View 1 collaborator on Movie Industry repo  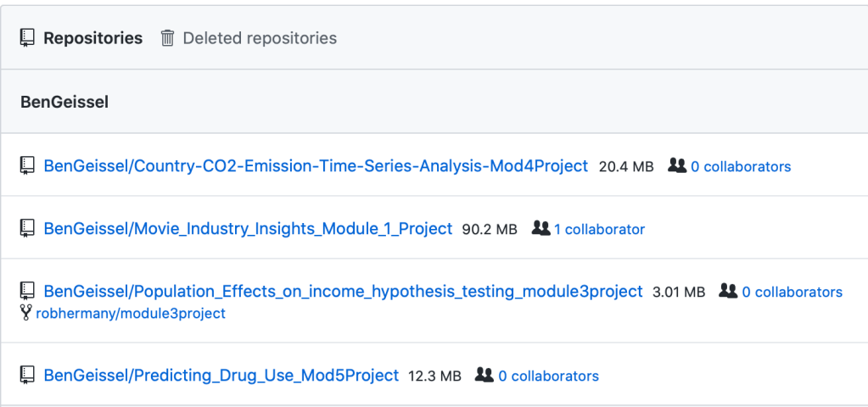[x=599, y=229]
